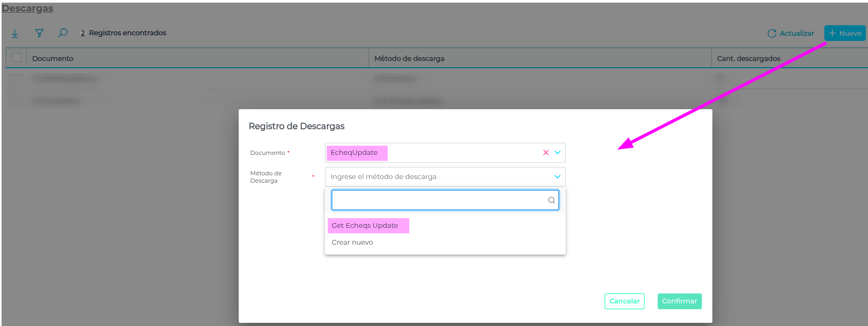Click the 'Ingrese el método de descarga' field
This screenshot has width=868, height=326.
[x=436, y=177]
